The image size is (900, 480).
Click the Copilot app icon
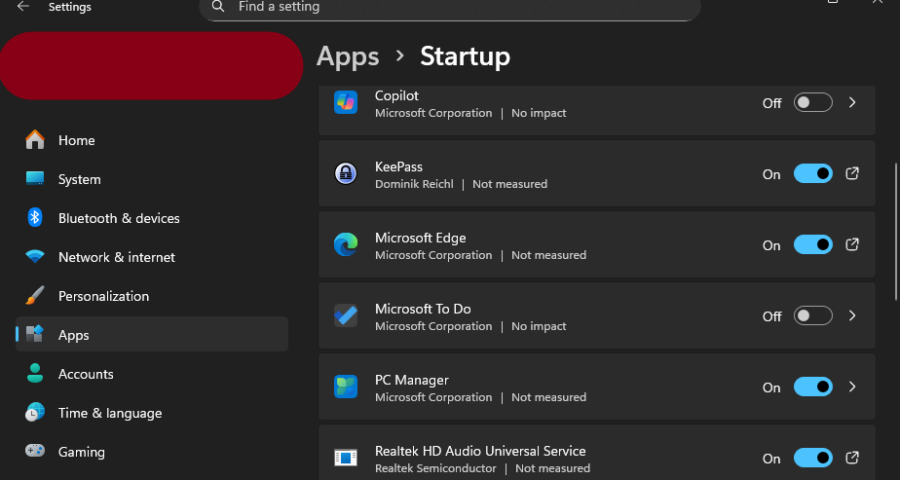tap(346, 103)
